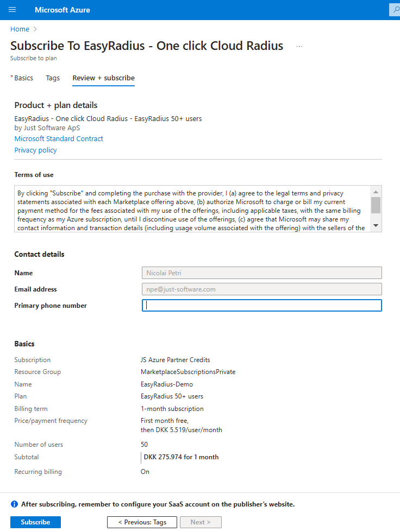Open the Microsoft Standard Contract link
The width and height of the screenshot is (400, 532).
(59, 139)
